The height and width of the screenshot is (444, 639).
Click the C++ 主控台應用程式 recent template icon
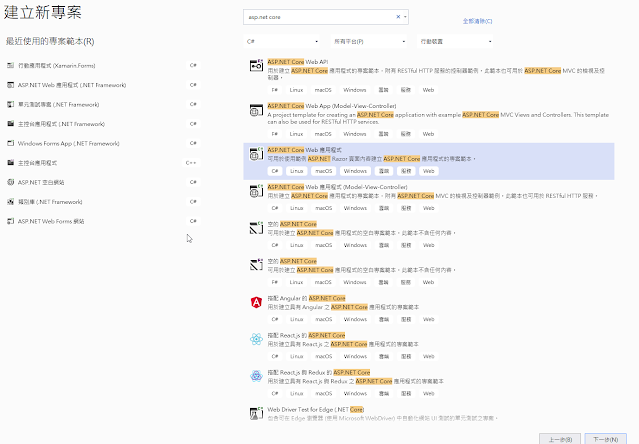(x=11, y=163)
